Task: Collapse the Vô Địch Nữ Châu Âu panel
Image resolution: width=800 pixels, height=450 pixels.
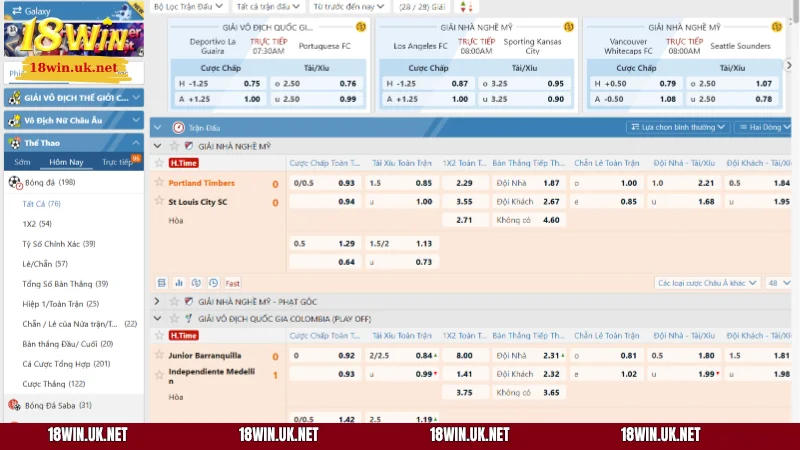Action: (137, 120)
